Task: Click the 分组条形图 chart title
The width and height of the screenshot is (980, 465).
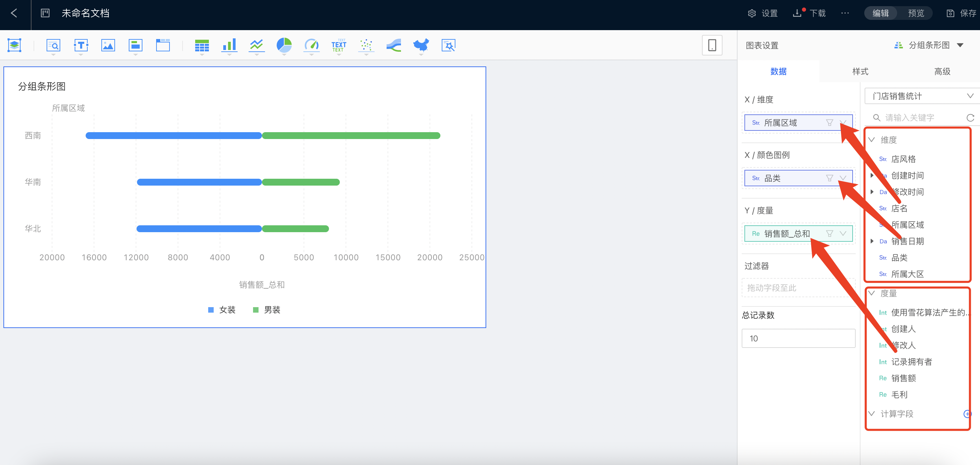Action: point(42,87)
